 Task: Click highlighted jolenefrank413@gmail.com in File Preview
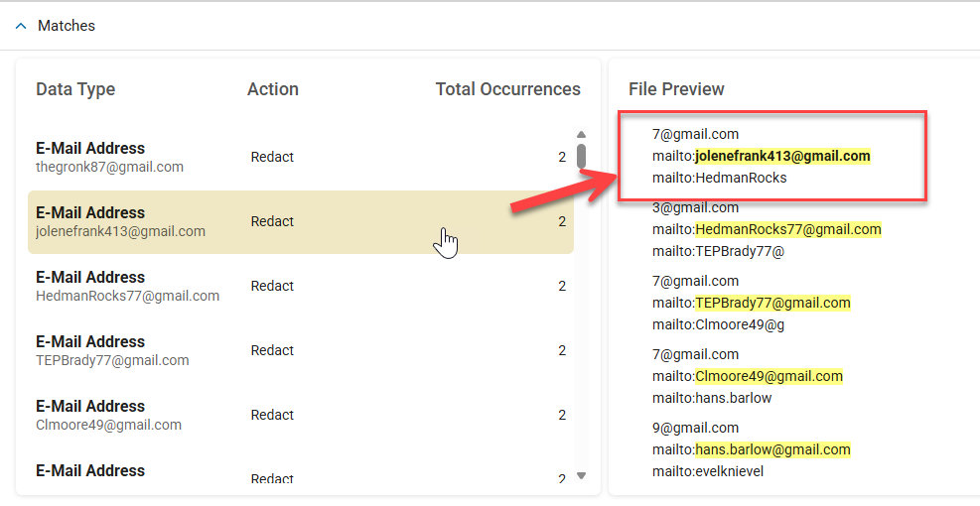coord(782,156)
